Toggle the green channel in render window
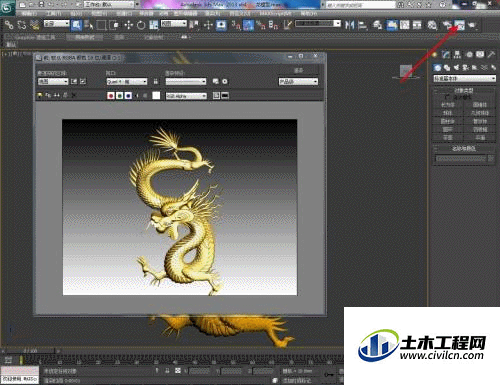The height and width of the screenshot is (385, 500). point(120,96)
